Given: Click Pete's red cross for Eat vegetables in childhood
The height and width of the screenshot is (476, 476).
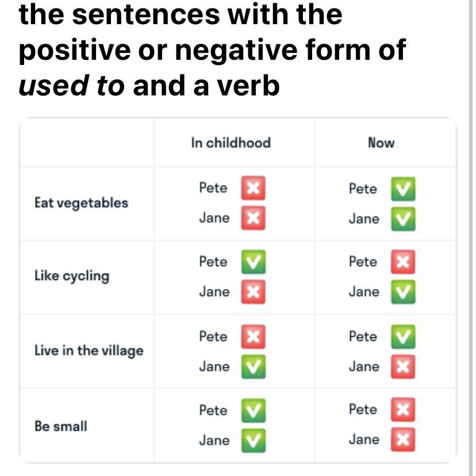Looking at the screenshot, I should pyautogui.click(x=253, y=188).
